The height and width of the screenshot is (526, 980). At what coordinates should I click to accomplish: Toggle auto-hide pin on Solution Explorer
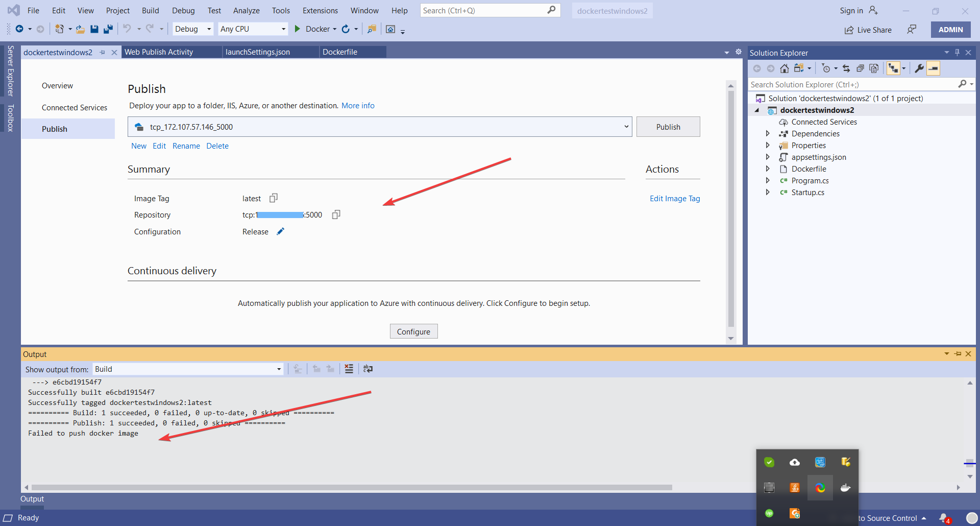(958, 52)
